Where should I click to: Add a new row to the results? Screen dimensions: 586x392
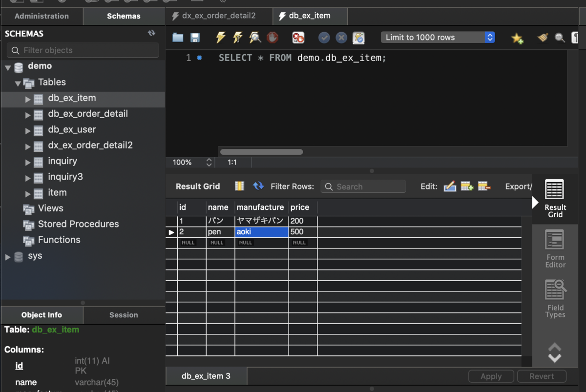[467, 186]
